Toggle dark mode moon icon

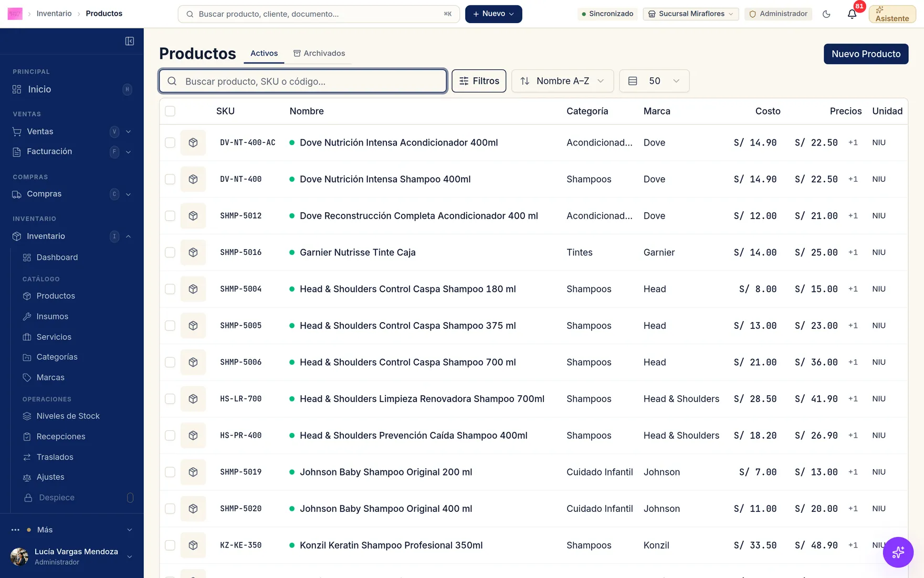point(826,14)
